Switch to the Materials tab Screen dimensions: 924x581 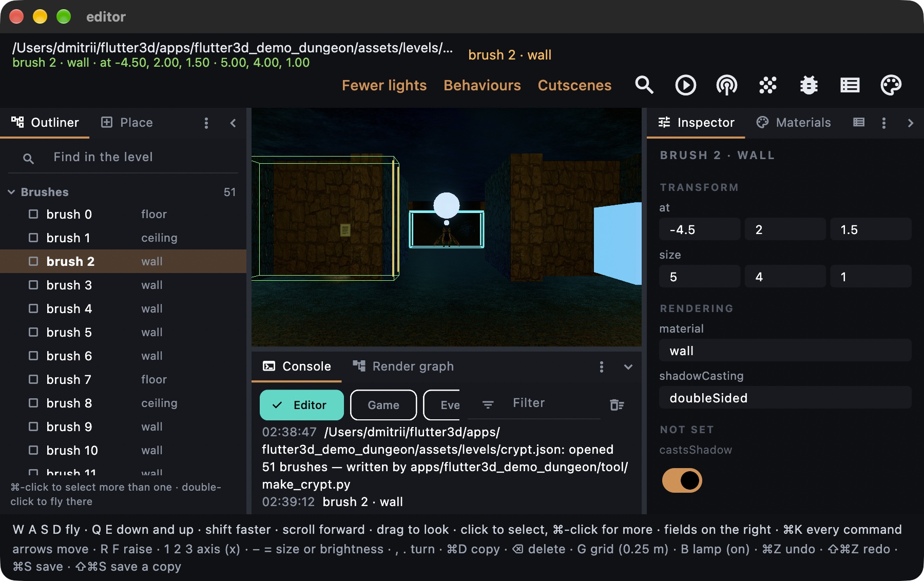[x=793, y=123]
